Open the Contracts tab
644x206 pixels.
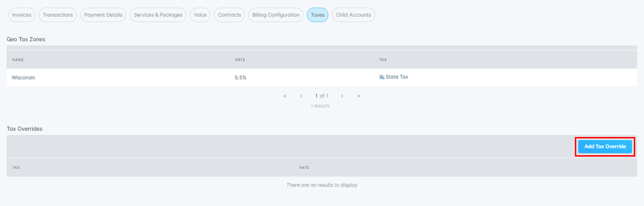pyautogui.click(x=230, y=15)
